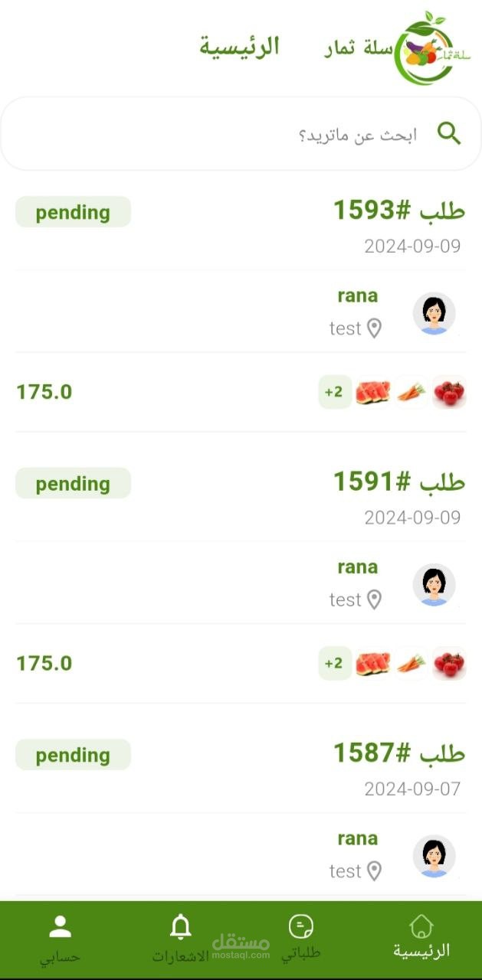
Task: Expand +2 more items in order 1593
Action: pyautogui.click(x=335, y=392)
